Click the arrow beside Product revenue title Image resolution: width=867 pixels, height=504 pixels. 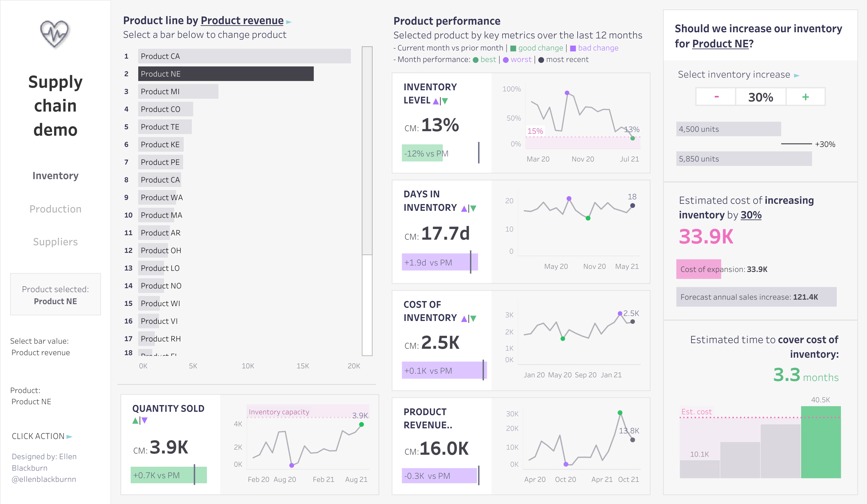[289, 22]
